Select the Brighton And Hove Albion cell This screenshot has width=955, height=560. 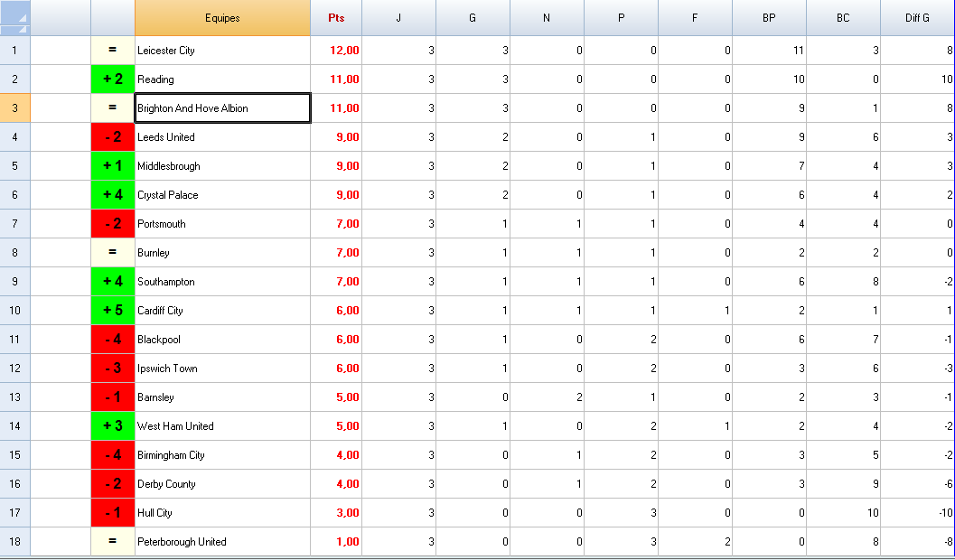[x=222, y=108]
